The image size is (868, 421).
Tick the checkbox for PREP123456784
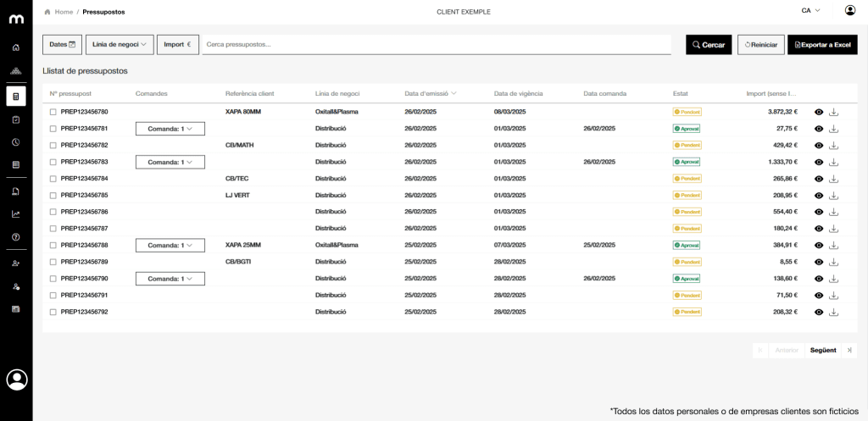pos(53,179)
